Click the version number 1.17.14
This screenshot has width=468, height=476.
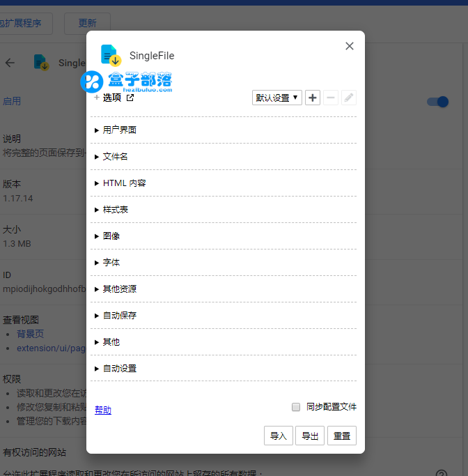point(18,199)
